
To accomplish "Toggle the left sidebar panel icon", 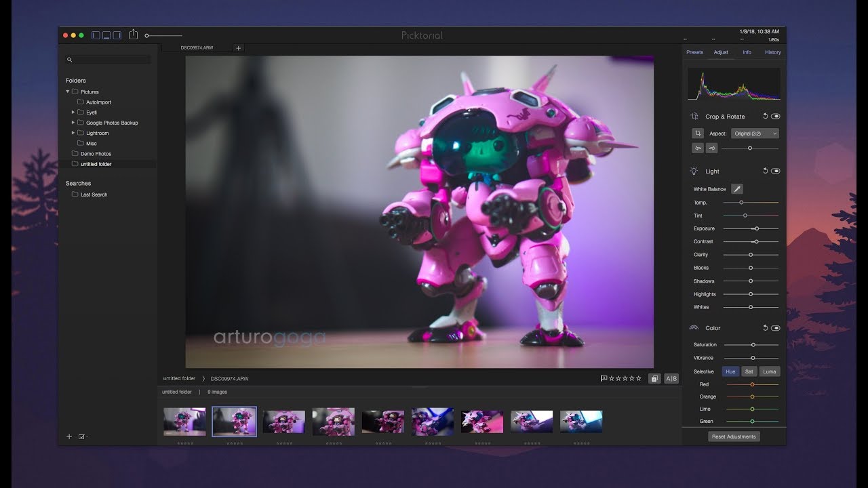I will (96, 35).
